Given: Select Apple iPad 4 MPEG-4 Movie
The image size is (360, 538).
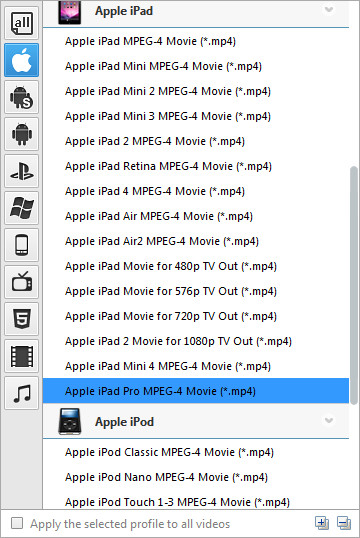Looking at the screenshot, I should click(196, 191).
